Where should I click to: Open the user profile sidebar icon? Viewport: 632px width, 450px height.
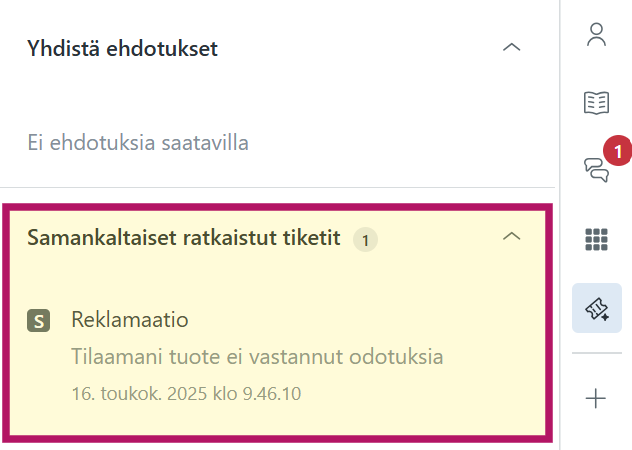click(597, 36)
